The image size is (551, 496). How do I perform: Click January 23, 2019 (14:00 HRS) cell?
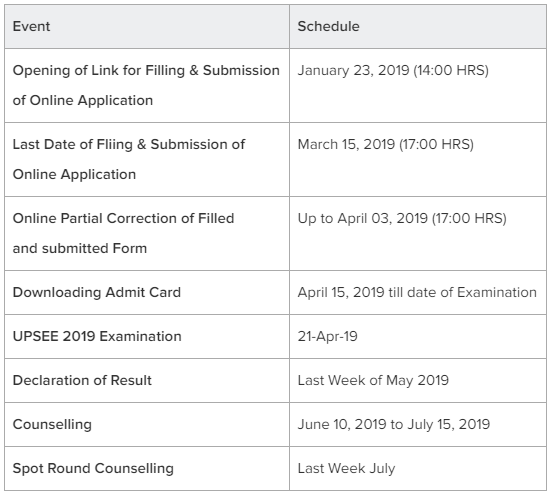(x=418, y=85)
